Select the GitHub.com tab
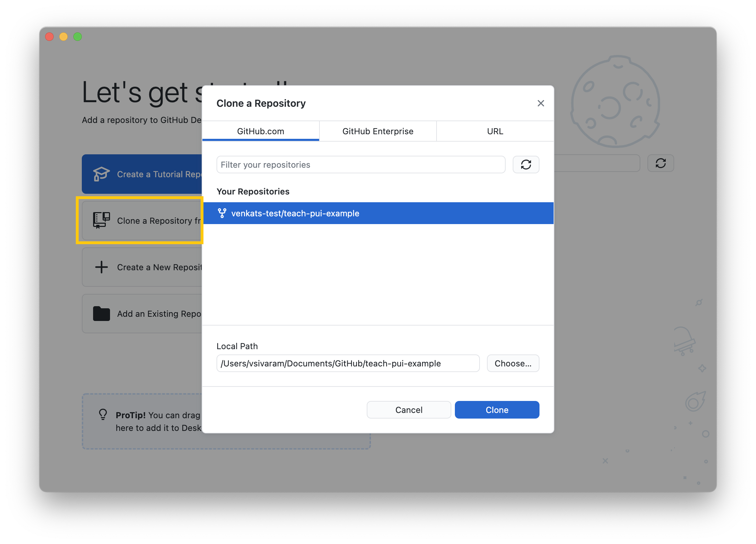Image resolution: width=756 pixels, height=544 pixels. pyautogui.click(x=261, y=131)
